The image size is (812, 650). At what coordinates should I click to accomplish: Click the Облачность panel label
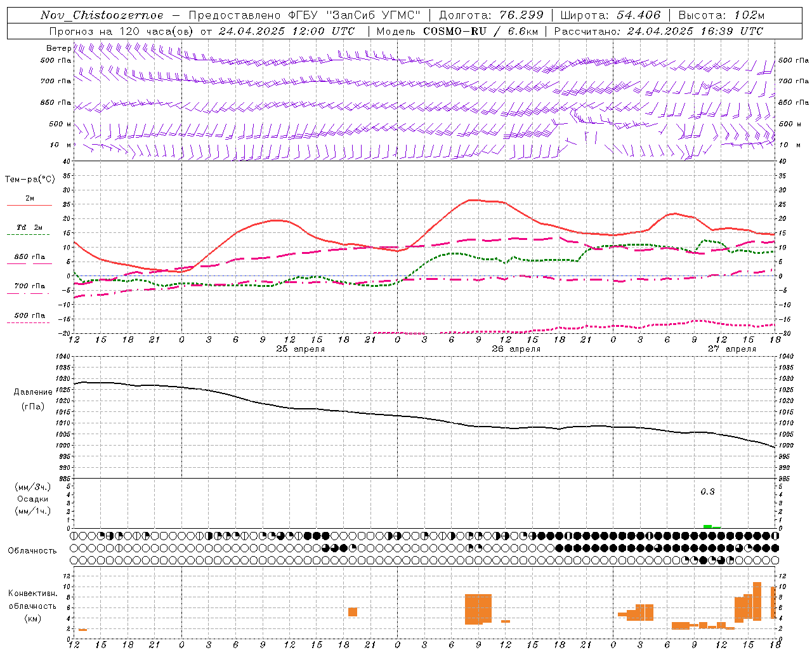tap(32, 550)
